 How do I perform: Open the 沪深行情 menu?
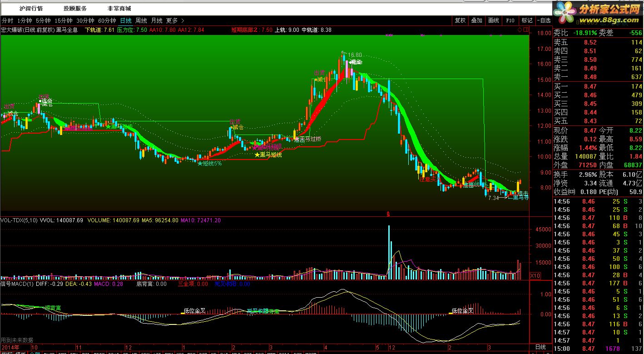point(31,9)
